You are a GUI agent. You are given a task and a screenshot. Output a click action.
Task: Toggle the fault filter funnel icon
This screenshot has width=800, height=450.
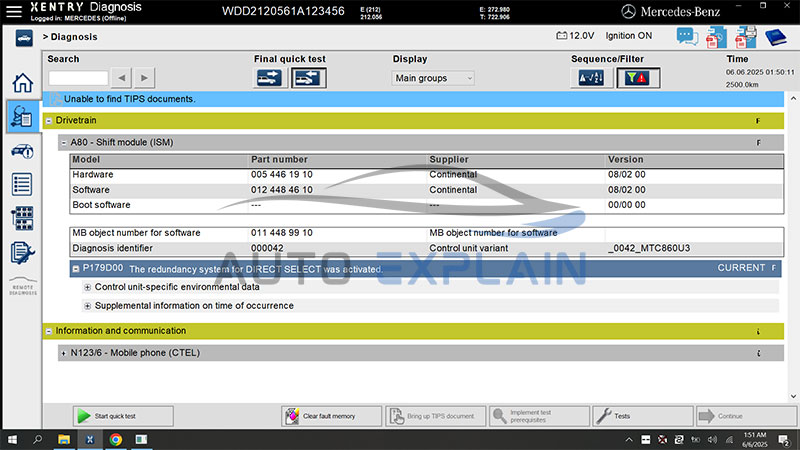[638, 78]
